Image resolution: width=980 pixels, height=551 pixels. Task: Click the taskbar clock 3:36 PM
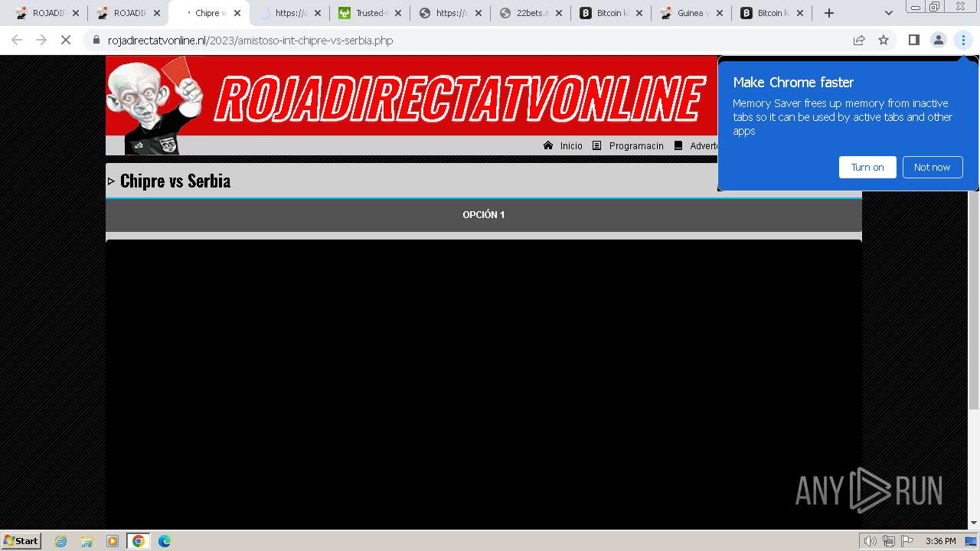pos(940,541)
